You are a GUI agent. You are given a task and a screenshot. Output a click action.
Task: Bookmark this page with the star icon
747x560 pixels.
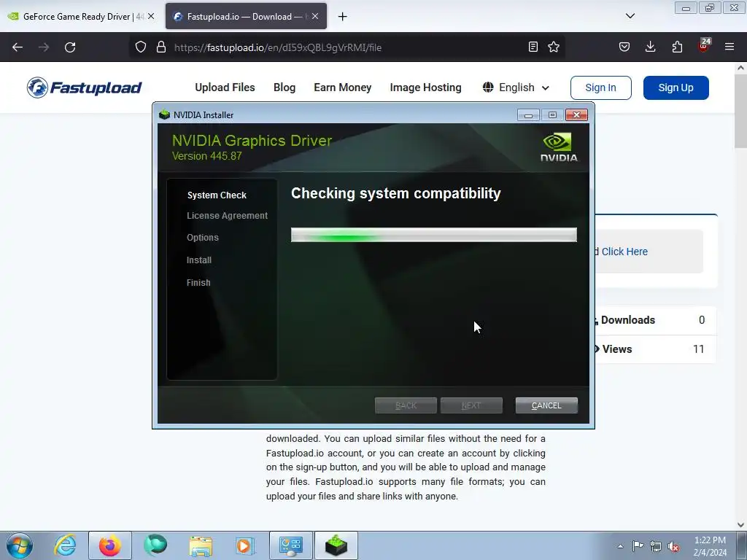(554, 47)
